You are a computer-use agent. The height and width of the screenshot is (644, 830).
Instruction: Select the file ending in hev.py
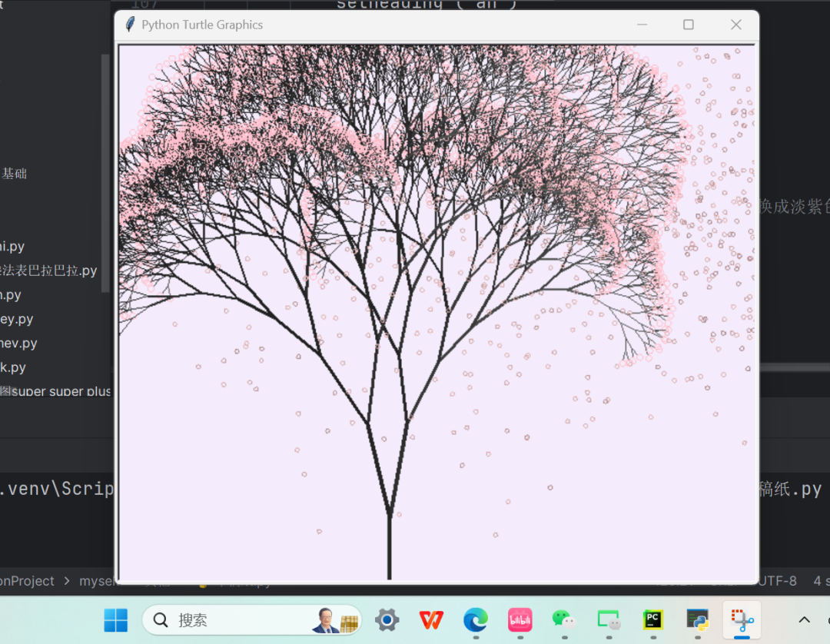(x=18, y=344)
